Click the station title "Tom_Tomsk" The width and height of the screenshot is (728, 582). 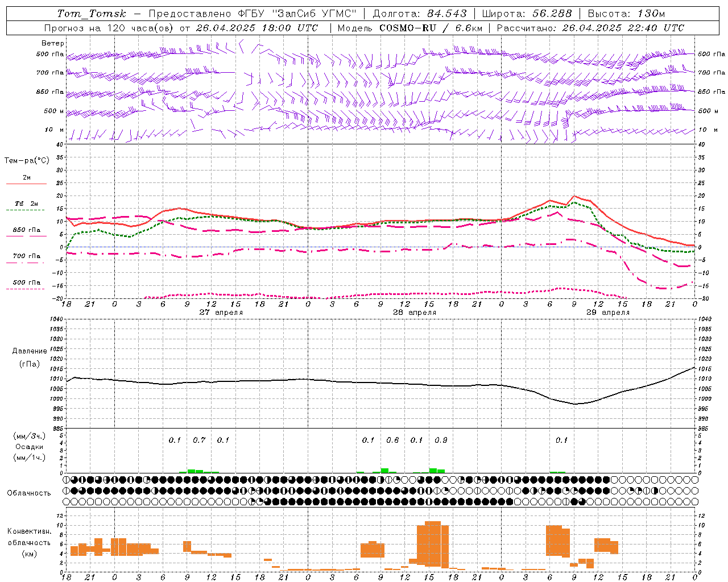(92, 14)
